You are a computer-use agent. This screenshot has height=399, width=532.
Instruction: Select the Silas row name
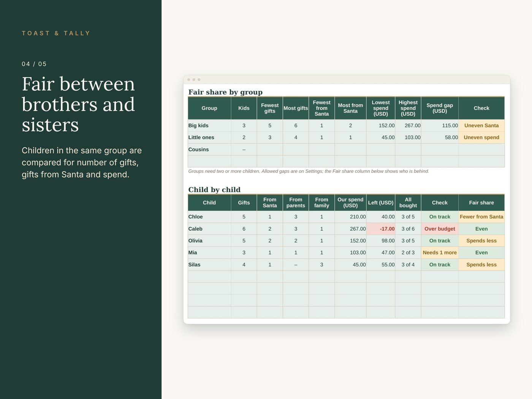point(194,264)
